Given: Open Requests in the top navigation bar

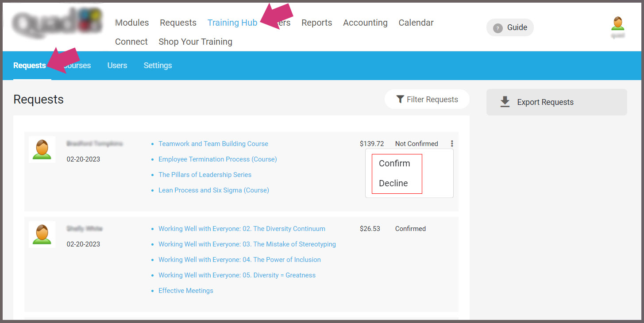Looking at the screenshot, I should click(x=178, y=23).
